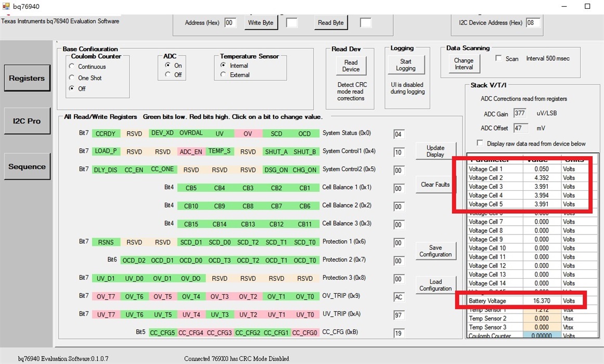Toggle the SHUT_A bit
The height and width of the screenshot is (364, 604).
276,151
